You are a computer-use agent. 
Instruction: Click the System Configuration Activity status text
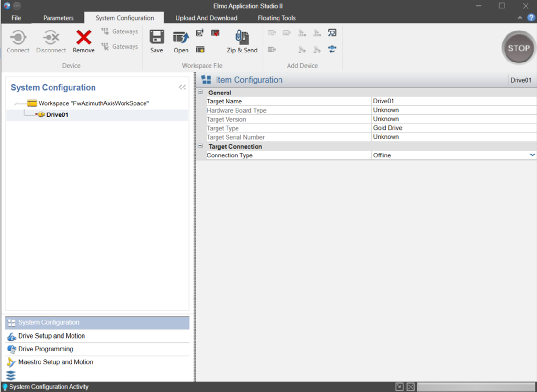pyautogui.click(x=49, y=387)
